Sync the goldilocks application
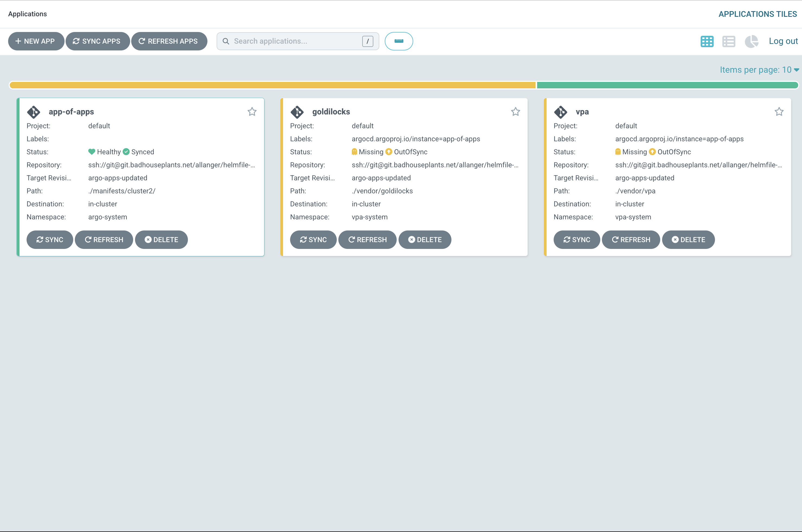This screenshot has width=802, height=532. [x=313, y=240]
